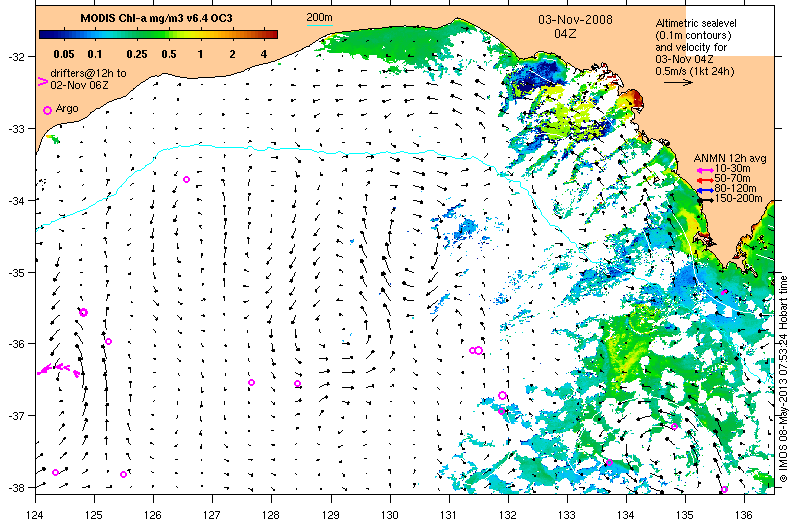Viewport: 800px width, 520px height.
Task: Select the blue 80-120m ANMN arrow
Action: (706, 190)
